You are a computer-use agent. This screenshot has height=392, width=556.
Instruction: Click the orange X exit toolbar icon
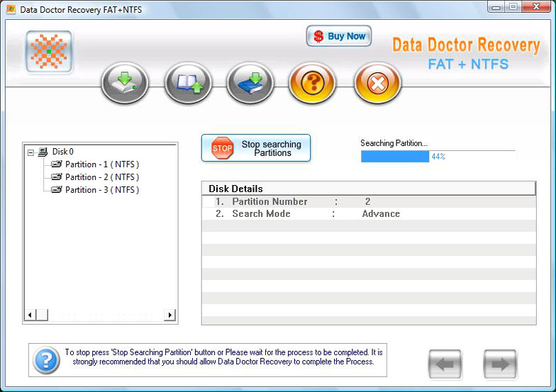point(377,83)
